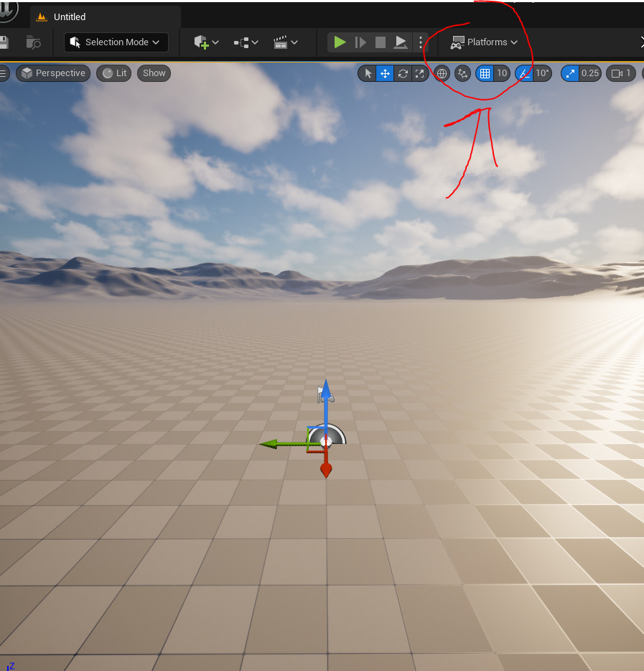Open camera speed setting
The height and width of the screenshot is (671, 644).
point(620,73)
